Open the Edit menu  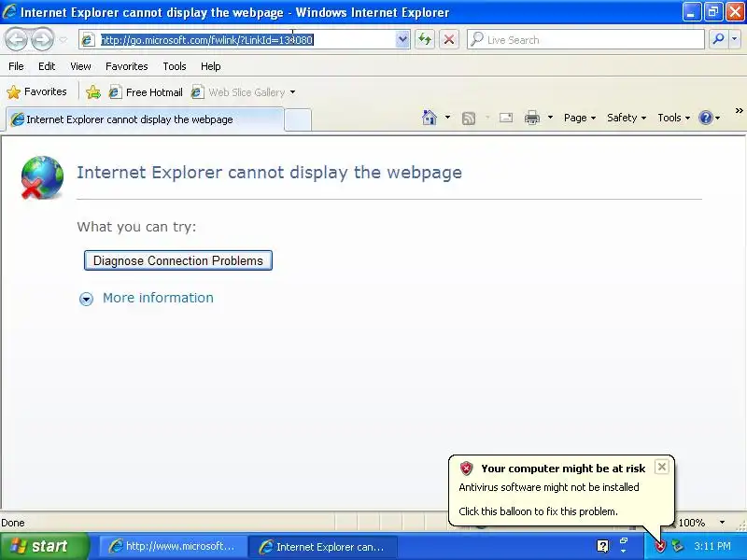coord(47,66)
